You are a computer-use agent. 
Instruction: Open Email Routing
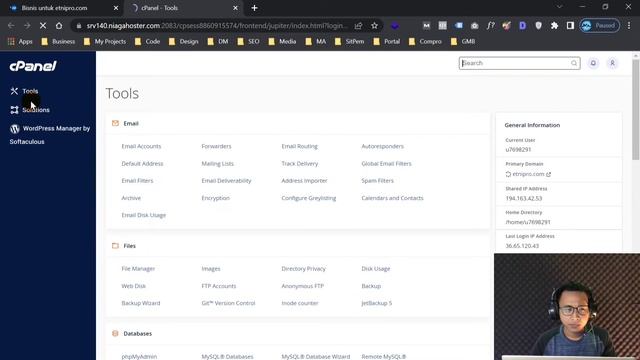tap(299, 146)
